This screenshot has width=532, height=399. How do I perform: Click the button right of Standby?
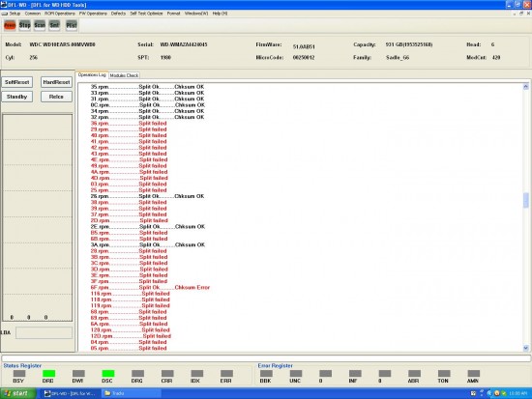pyautogui.click(x=56, y=97)
